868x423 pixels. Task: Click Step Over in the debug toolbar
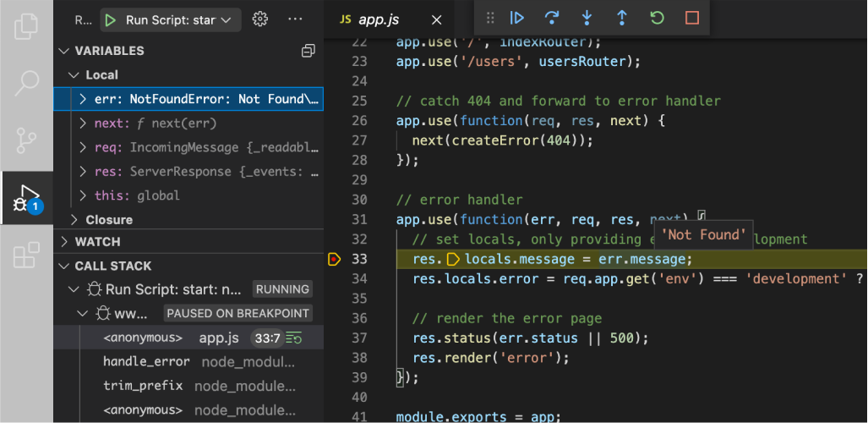click(552, 18)
